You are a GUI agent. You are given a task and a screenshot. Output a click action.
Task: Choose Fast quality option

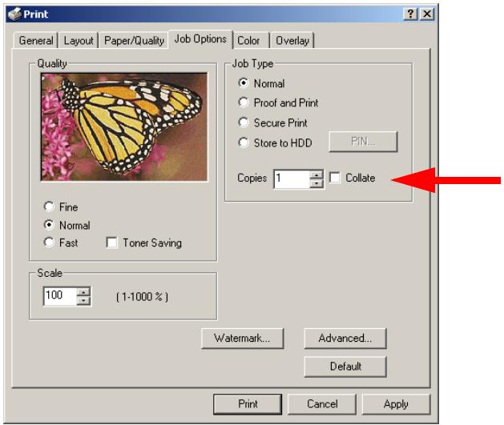click(x=49, y=243)
